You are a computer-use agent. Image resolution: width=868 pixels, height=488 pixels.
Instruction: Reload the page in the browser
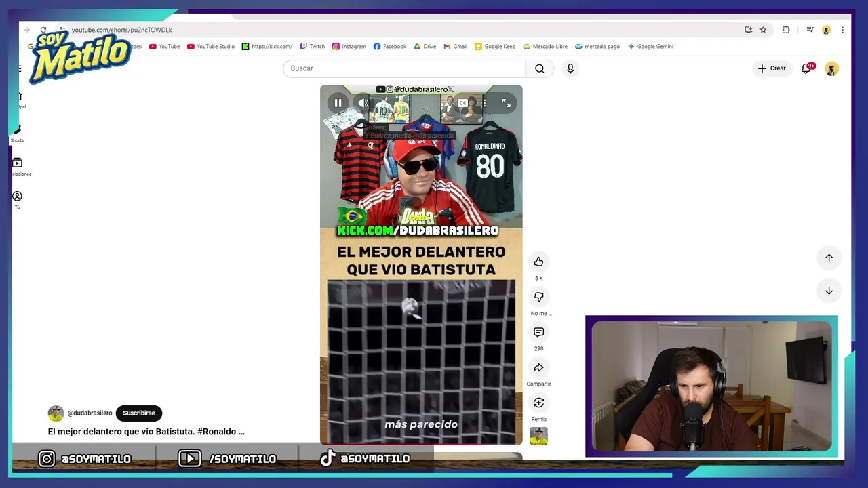43,30
